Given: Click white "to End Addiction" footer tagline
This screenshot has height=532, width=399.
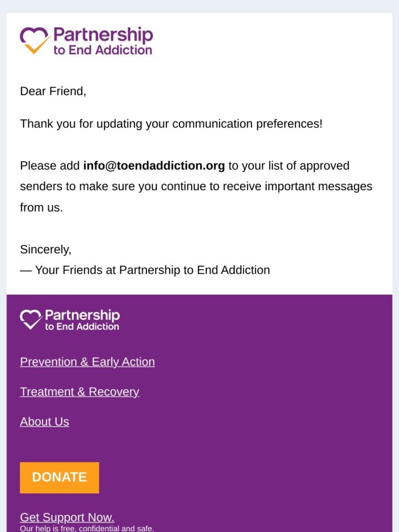Looking at the screenshot, I should coord(82,327).
